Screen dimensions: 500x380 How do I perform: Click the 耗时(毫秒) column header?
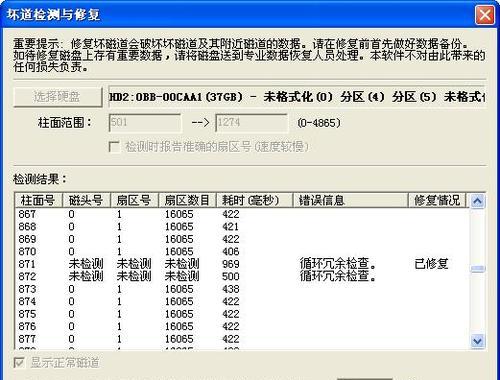click(x=255, y=200)
